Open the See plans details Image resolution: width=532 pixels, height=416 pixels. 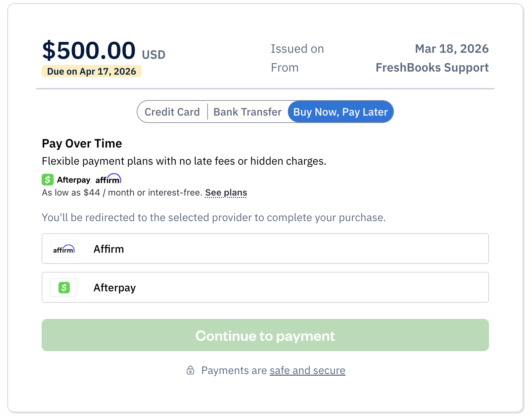pyautogui.click(x=226, y=192)
